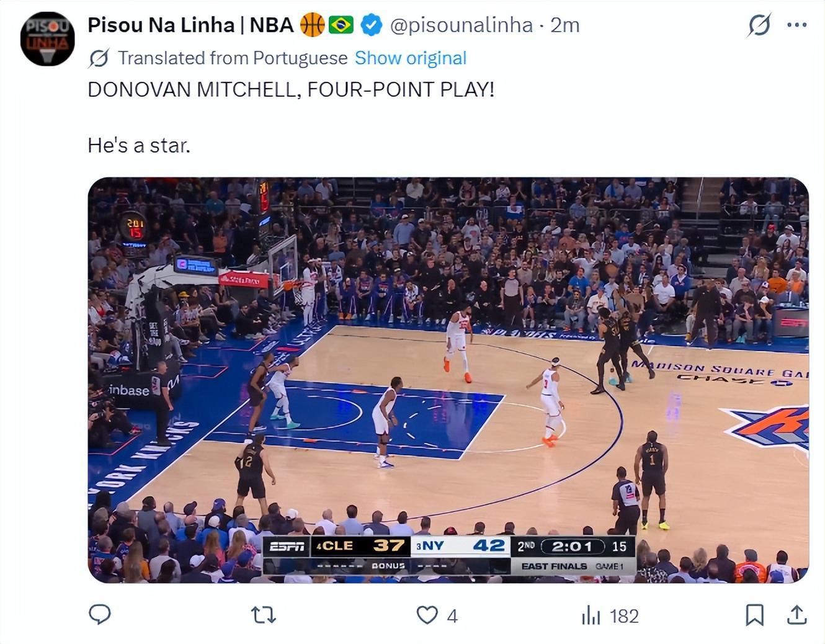Click the repost arrows icon
825x644 pixels.
pos(263,615)
